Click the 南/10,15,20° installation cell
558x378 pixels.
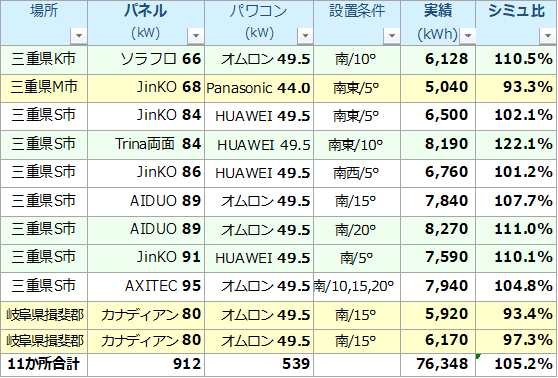pyautogui.click(x=357, y=287)
